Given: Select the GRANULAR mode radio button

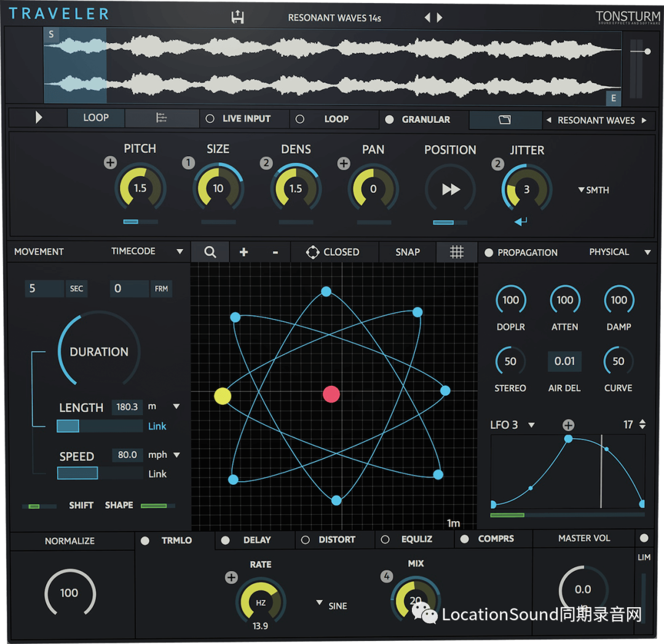Looking at the screenshot, I should click(389, 119).
